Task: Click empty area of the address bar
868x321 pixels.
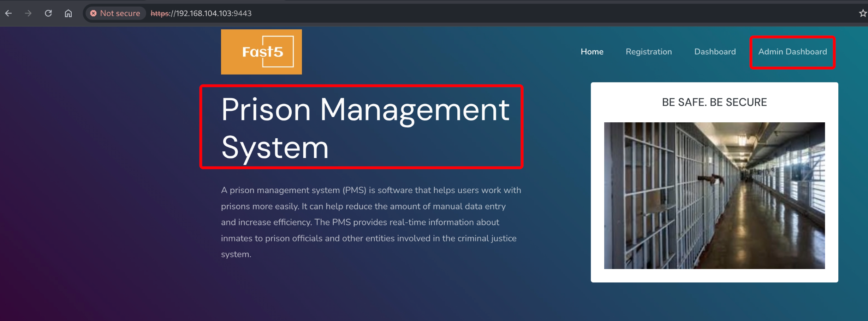Action: pyautogui.click(x=530, y=13)
